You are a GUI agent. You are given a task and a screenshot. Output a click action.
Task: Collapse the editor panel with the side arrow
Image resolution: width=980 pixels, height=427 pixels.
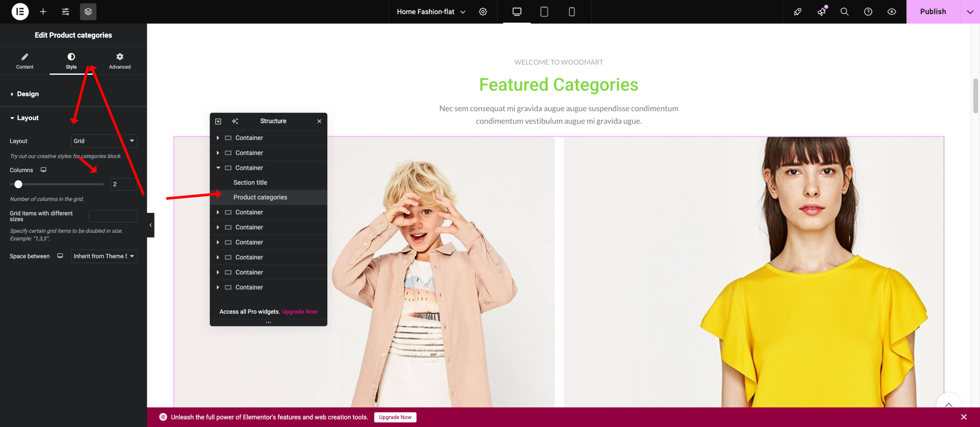151,225
